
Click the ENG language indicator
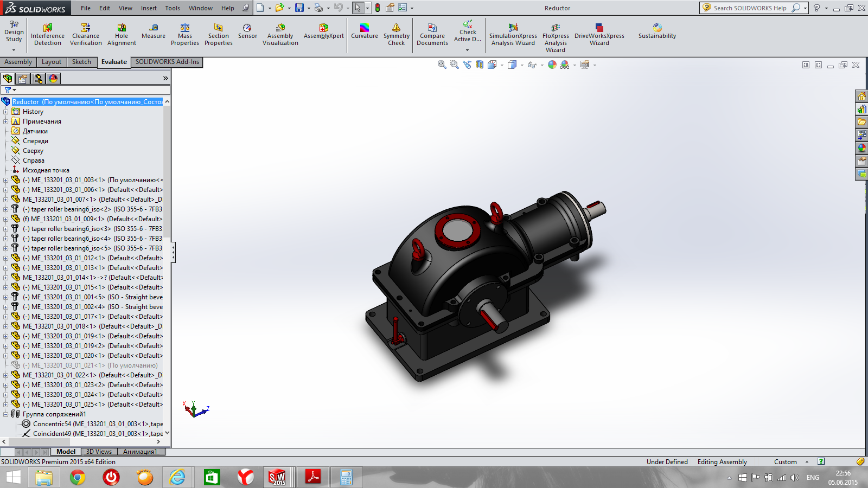813,478
